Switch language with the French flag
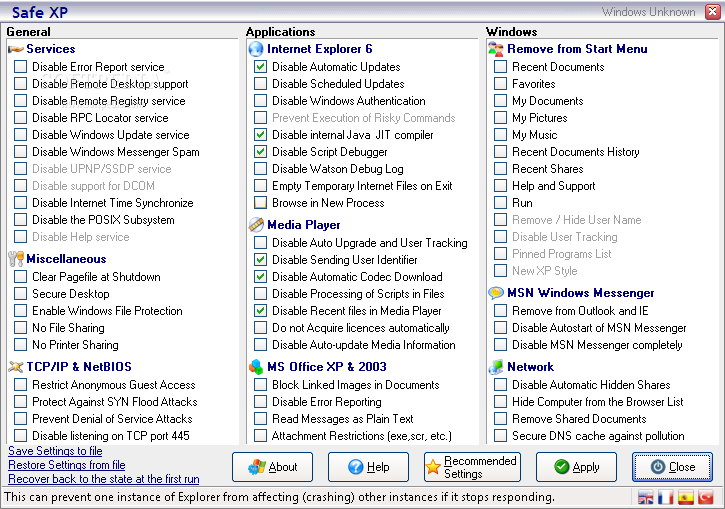The height and width of the screenshot is (509, 725). (665, 498)
